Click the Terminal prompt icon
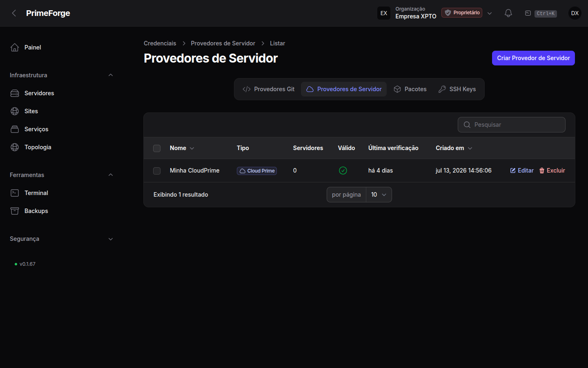 coord(15,193)
